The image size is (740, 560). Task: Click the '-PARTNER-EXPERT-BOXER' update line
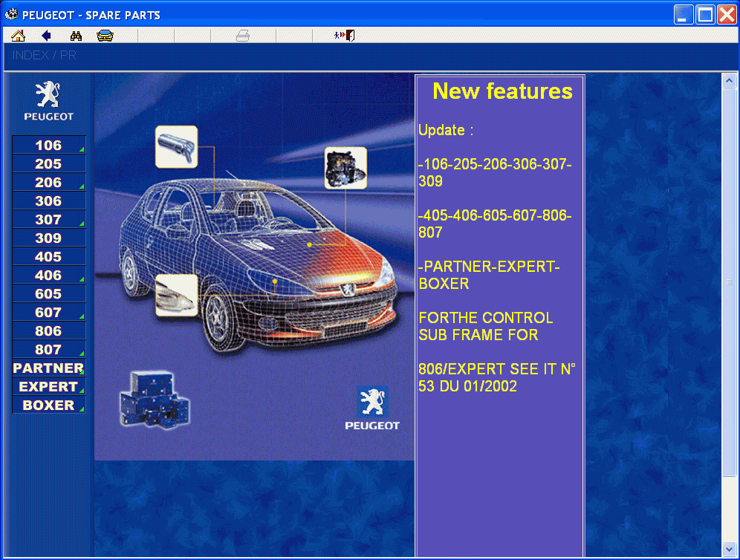[x=489, y=275]
